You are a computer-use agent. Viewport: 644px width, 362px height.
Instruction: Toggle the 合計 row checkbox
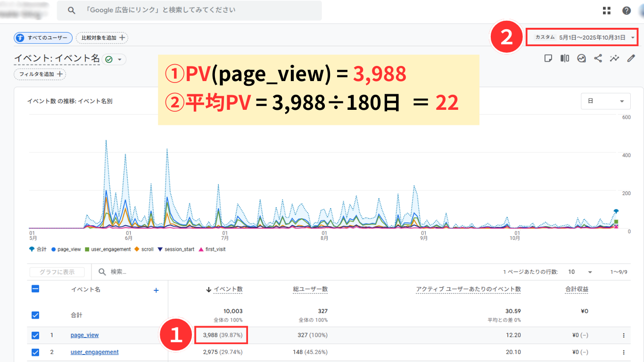coord(35,315)
